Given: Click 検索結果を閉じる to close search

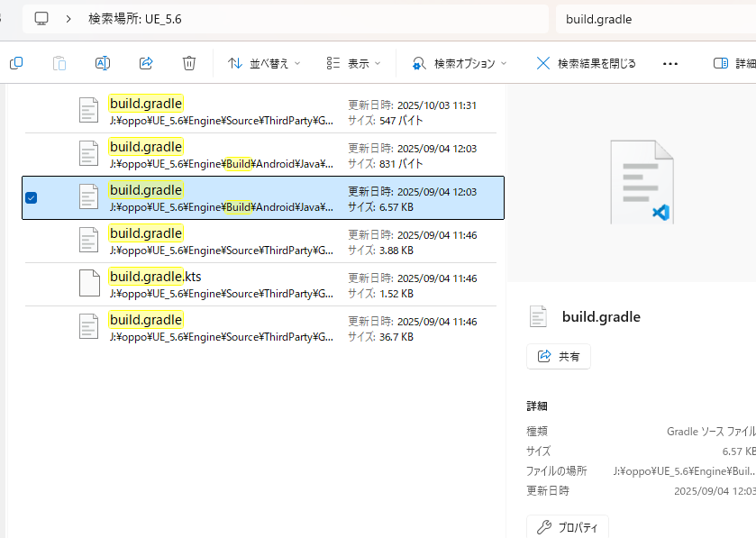Looking at the screenshot, I should tap(586, 63).
